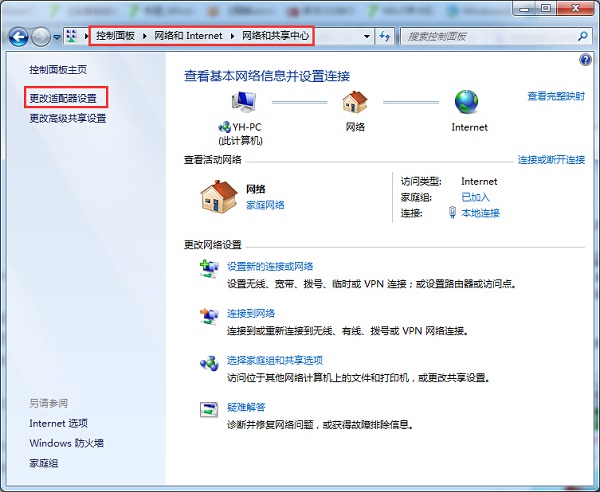This screenshot has height=492, width=600.
Task: Open Windows 防火墙 link
Action: click(x=66, y=443)
